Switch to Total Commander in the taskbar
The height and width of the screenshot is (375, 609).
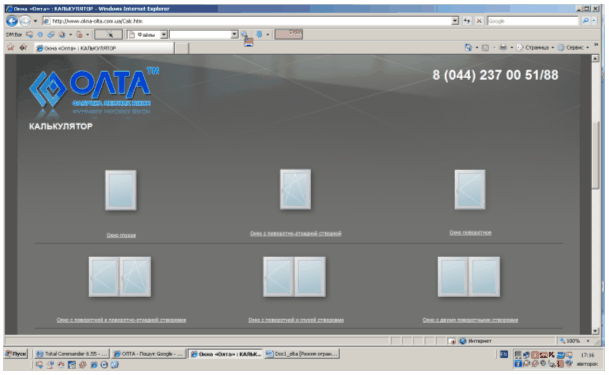pyautogui.click(x=71, y=354)
